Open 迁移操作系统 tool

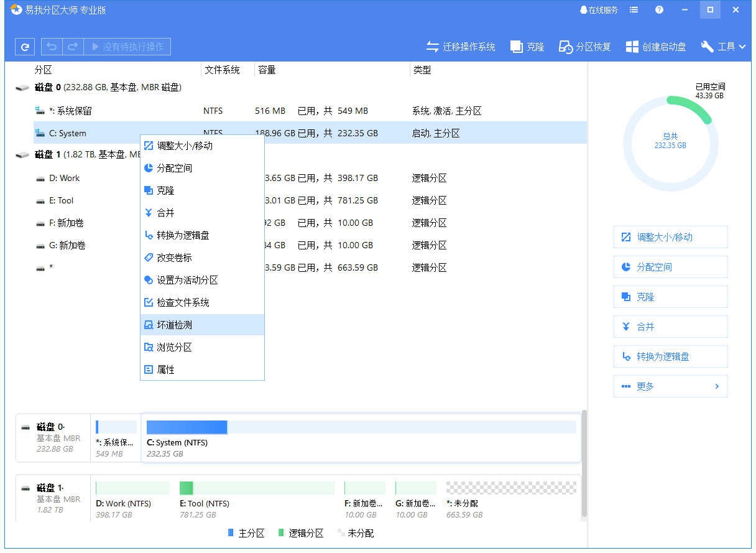461,47
